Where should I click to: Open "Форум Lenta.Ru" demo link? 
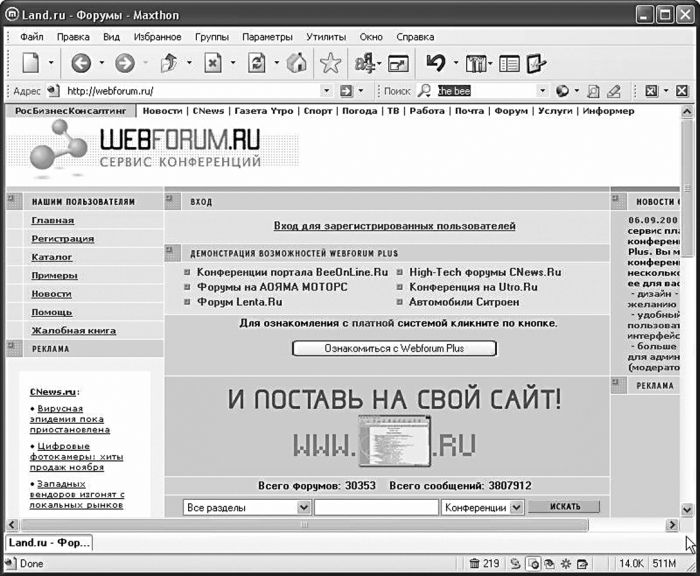click(x=240, y=302)
